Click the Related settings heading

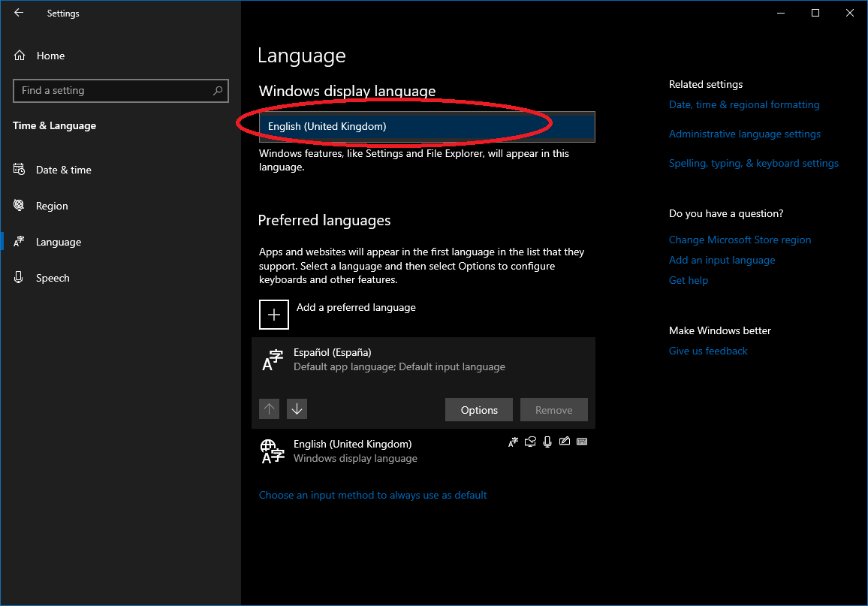706,84
